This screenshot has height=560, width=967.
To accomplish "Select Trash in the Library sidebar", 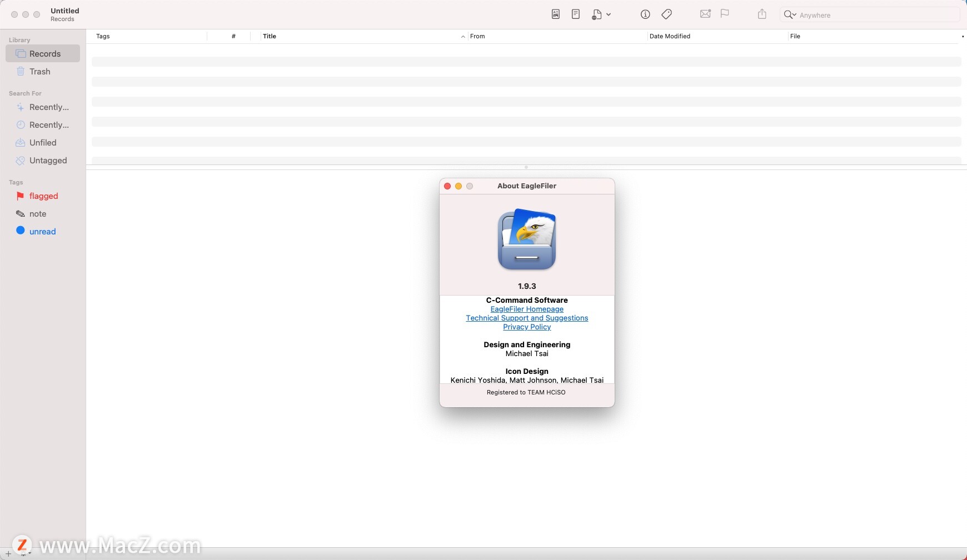I will [43, 72].
